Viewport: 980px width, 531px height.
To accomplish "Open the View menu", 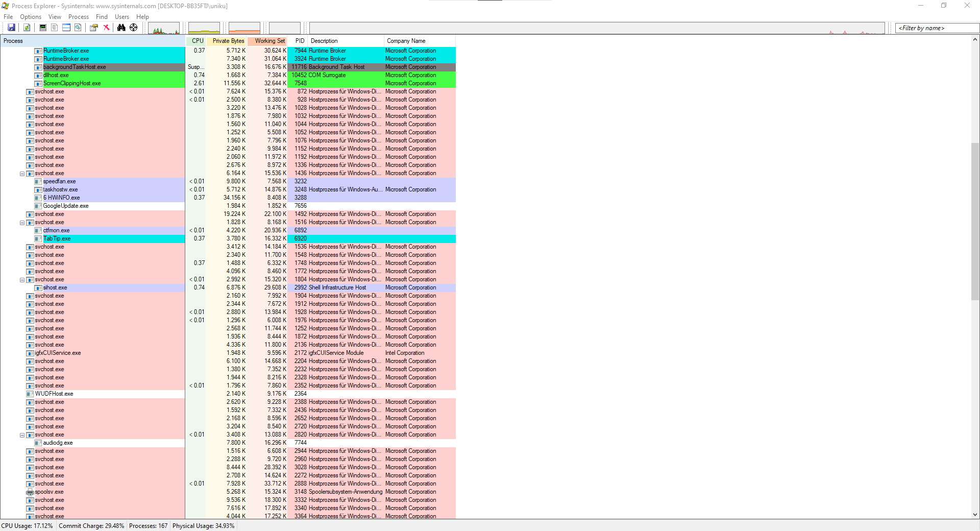I will pos(55,17).
